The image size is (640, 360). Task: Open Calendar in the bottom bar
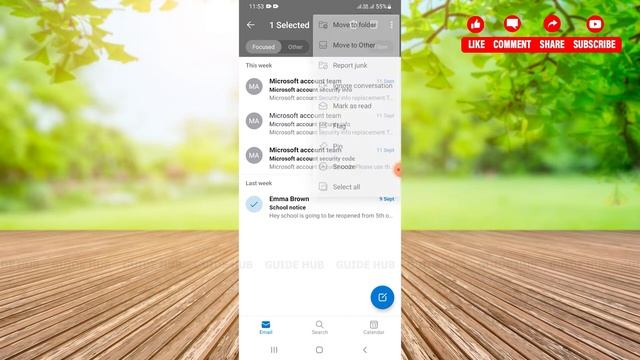click(x=373, y=327)
